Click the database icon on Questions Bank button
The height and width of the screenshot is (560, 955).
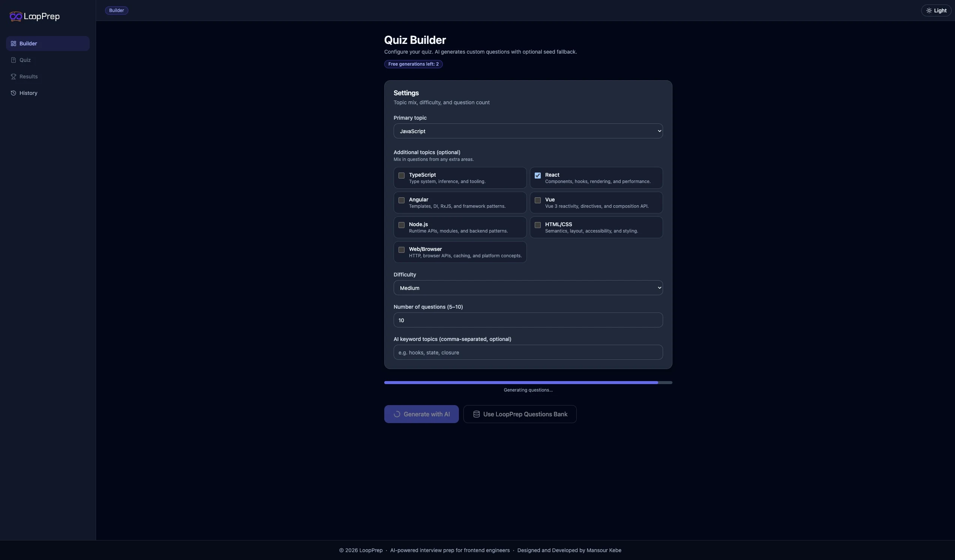[x=476, y=414]
